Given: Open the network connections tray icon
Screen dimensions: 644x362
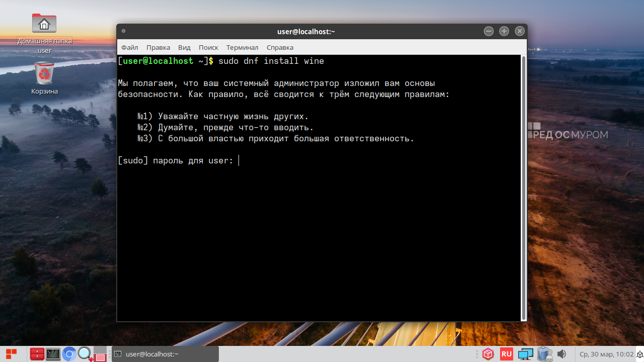Looking at the screenshot, I should (525, 354).
